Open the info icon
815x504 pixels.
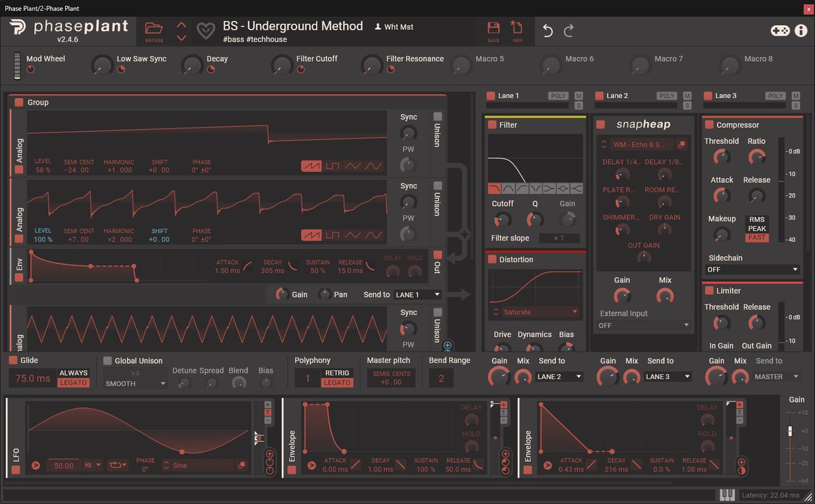coord(801,31)
